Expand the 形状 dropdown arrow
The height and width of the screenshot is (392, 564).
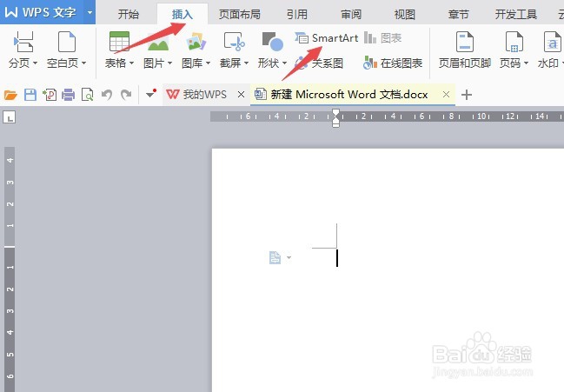click(284, 63)
